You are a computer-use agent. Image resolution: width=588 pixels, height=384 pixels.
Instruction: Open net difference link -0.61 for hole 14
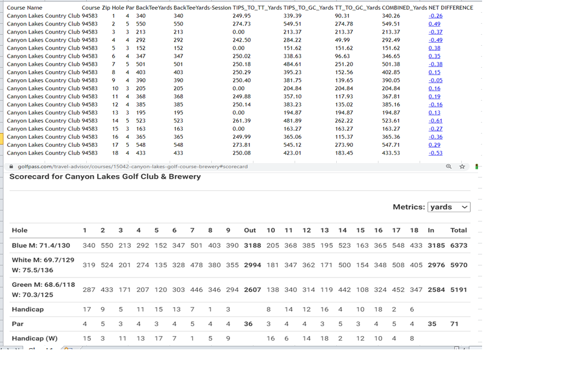(435, 121)
